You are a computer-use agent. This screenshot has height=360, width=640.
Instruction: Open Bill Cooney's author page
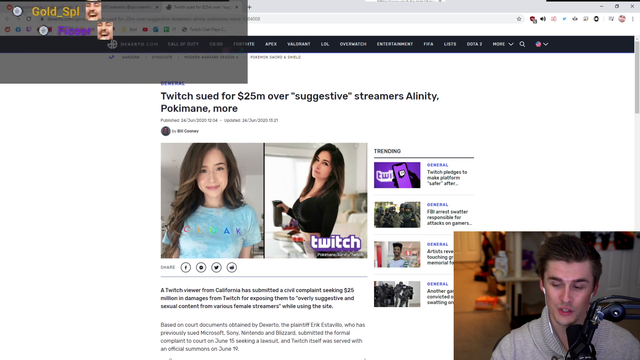[188, 131]
